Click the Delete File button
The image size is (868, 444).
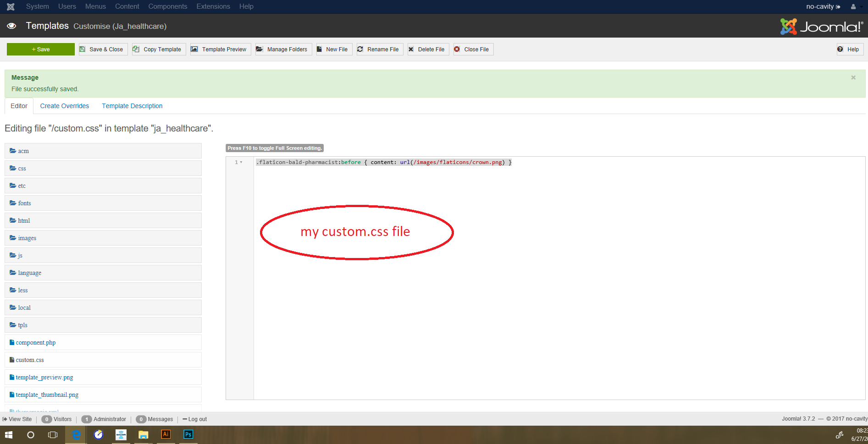(428, 49)
